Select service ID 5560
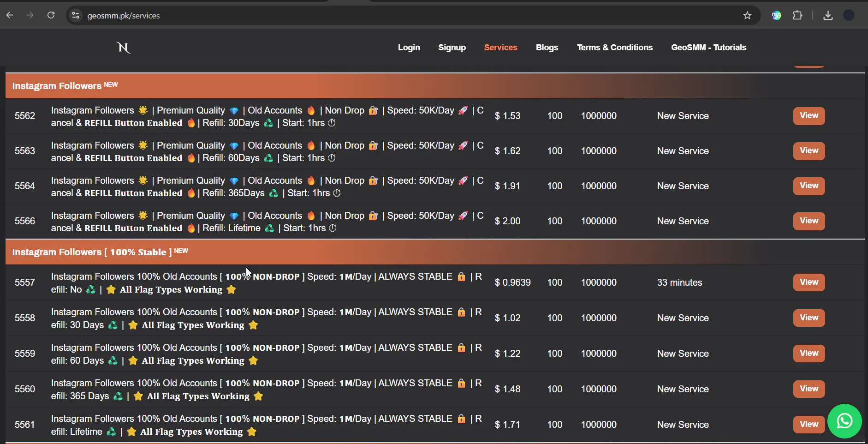This screenshot has width=868, height=444. coord(25,389)
